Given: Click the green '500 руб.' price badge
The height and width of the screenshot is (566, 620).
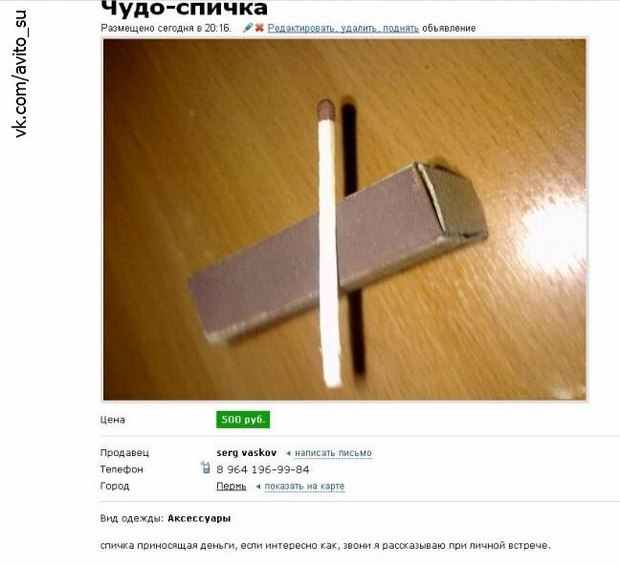Looking at the screenshot, I should 243,420.
